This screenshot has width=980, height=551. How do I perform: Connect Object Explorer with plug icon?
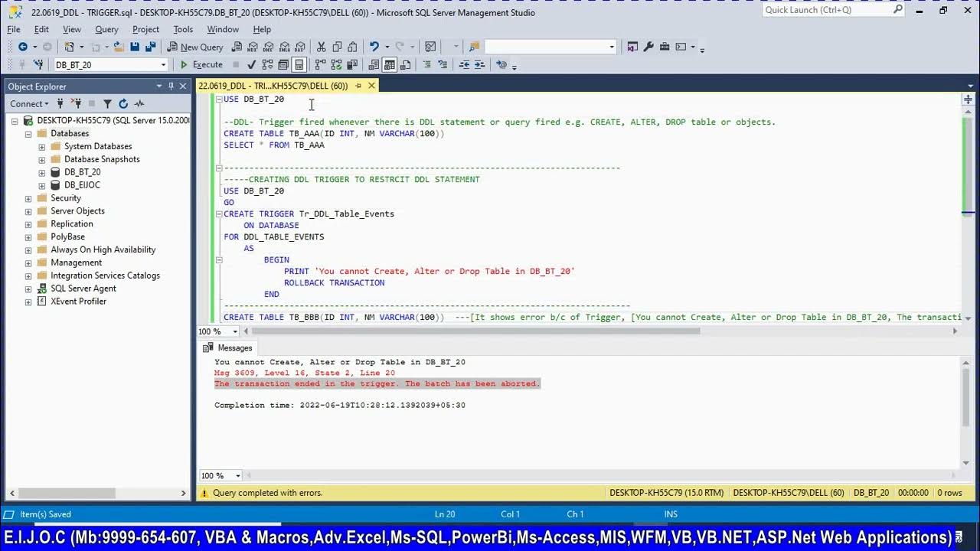coord(60,103)
